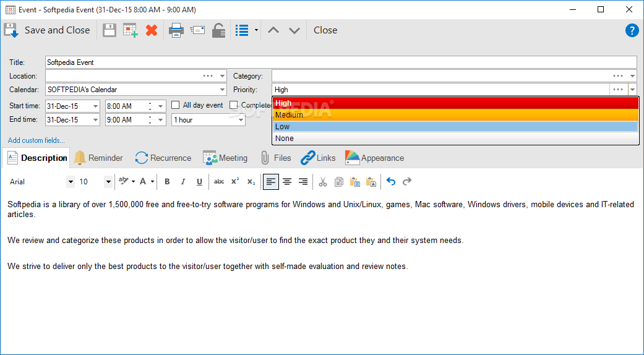Toggle All day event checkbox
Screen dimensions: 644x355
pyautogui.click(x=175, y=105)
